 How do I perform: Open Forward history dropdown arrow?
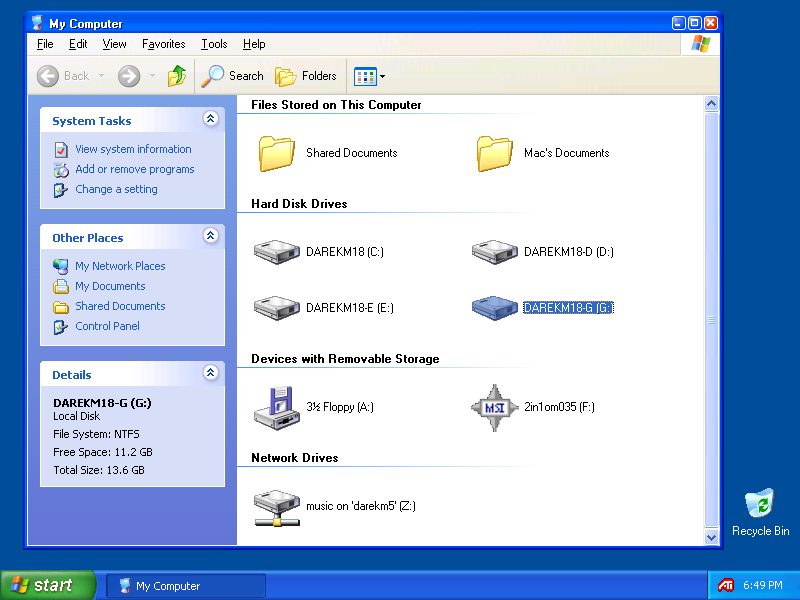coord(152,76)
